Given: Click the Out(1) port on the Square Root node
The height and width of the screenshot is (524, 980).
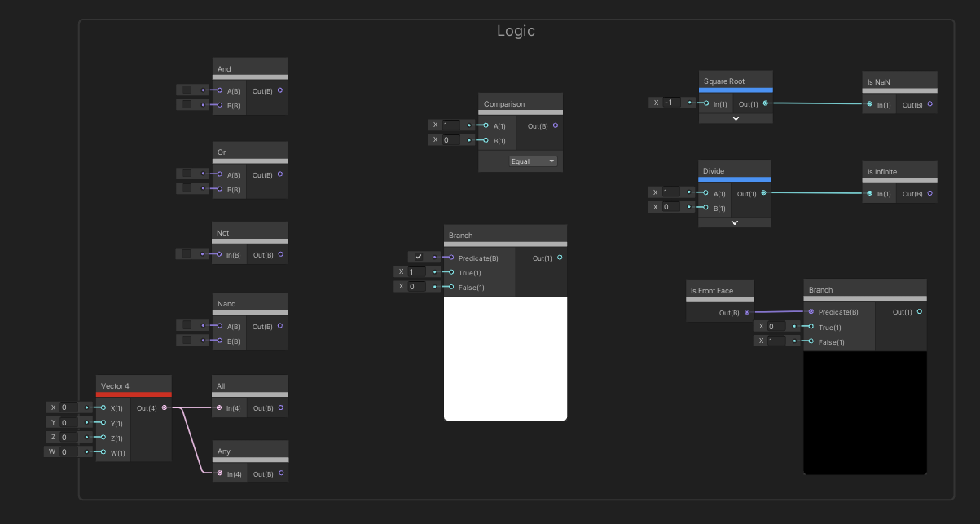Looking at the screenshot, I should pyautogui.click(x=767, y=103).
